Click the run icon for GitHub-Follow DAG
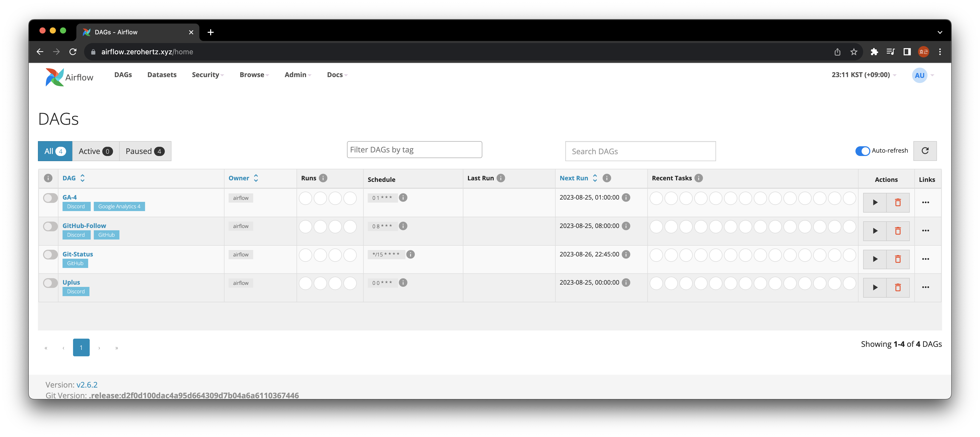The image size is (980, 437). [x=875, y=230]
